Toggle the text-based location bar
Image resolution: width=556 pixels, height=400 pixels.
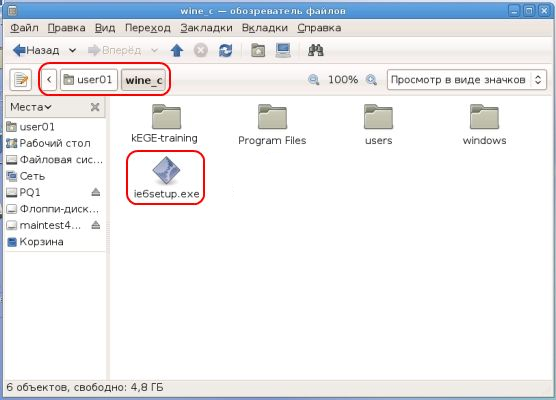click(21, 80)
